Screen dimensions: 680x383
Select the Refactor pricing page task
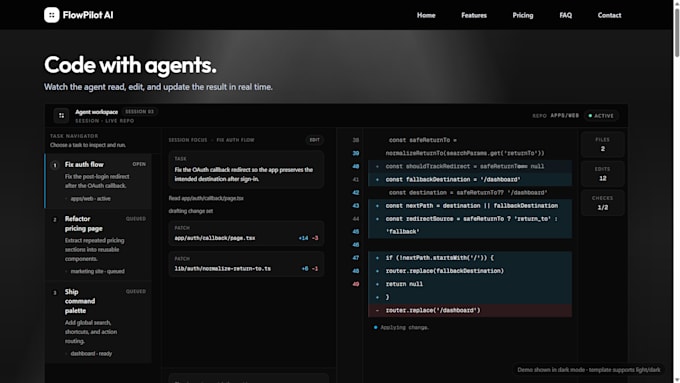[98, 245]
